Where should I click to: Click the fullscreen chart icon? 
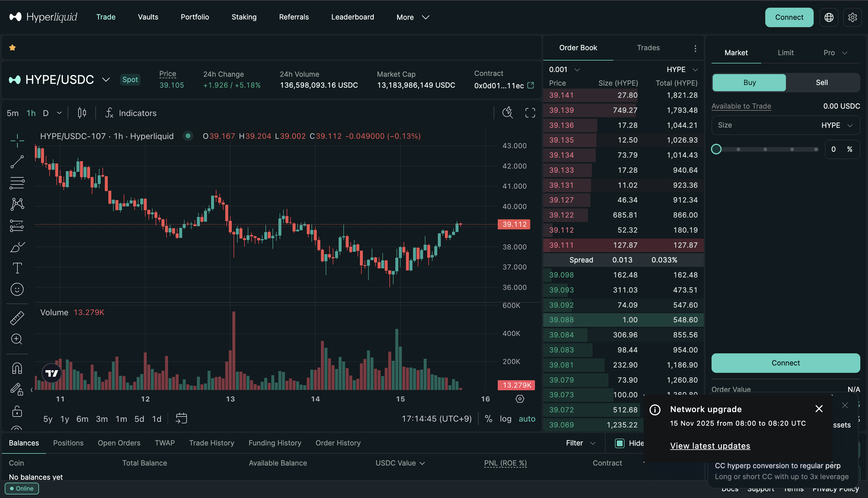530,113
